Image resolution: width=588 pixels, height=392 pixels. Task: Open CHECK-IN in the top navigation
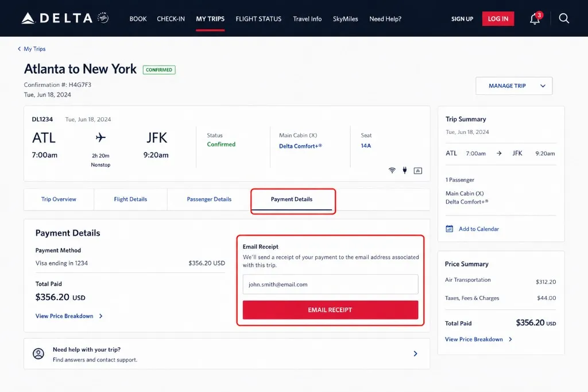coord(171,19)
